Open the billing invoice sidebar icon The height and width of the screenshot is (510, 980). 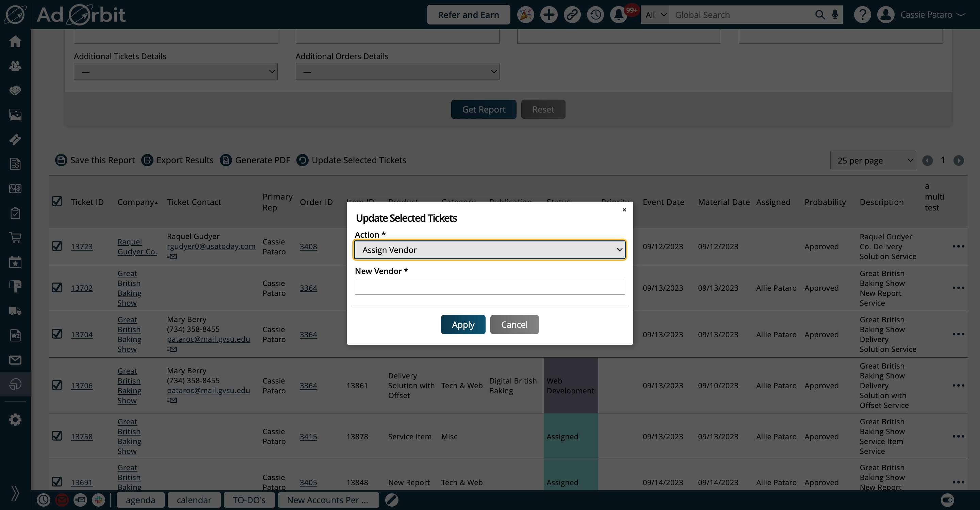(x=15, y=164)
